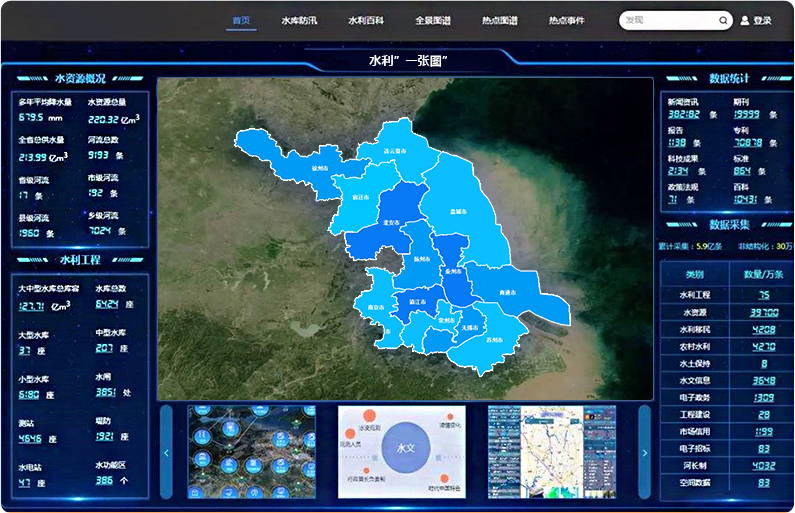Select 徐州市 region on the map
This screenshot has width=795, height=513.
click(x=319, y=169)
